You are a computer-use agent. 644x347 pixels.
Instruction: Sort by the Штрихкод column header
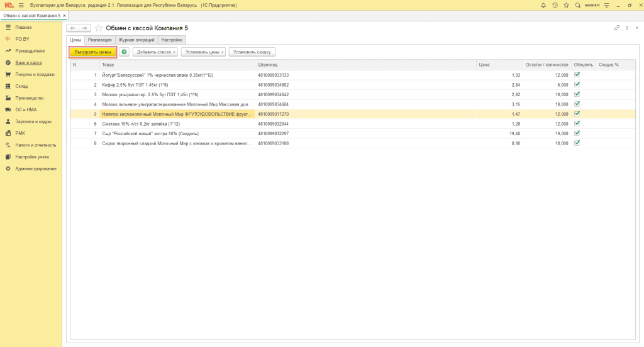[x=365, y=65]
